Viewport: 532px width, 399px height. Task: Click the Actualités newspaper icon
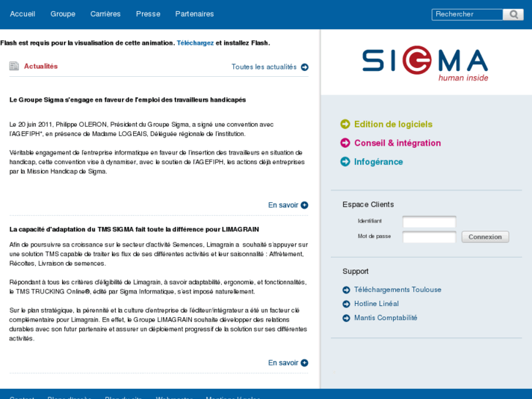point(14,66)
